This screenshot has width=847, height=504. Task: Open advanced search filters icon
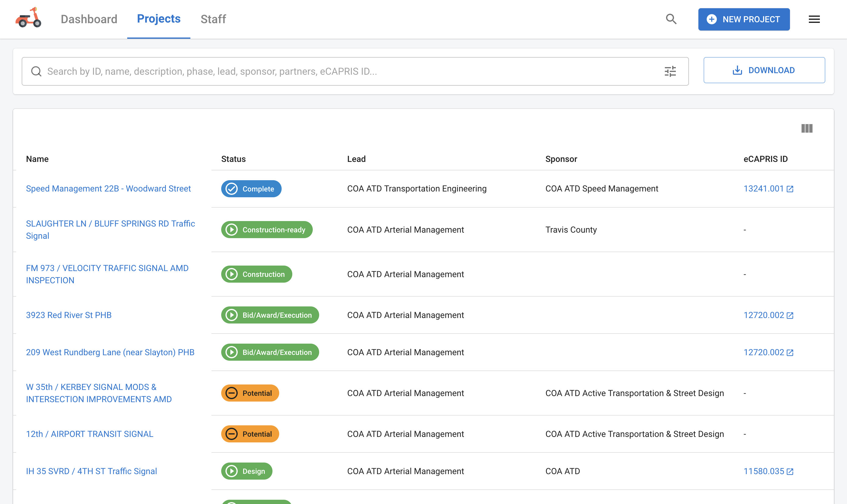tap(670, 71)
